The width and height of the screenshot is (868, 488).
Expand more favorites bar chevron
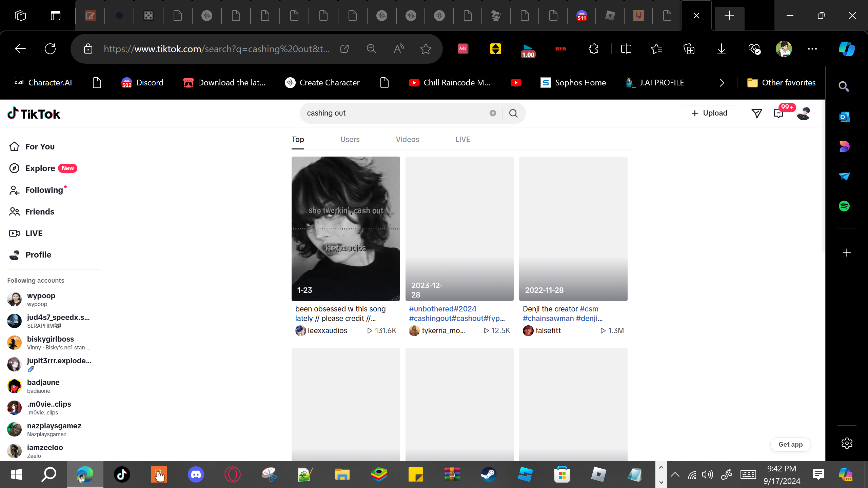[722, 83]
